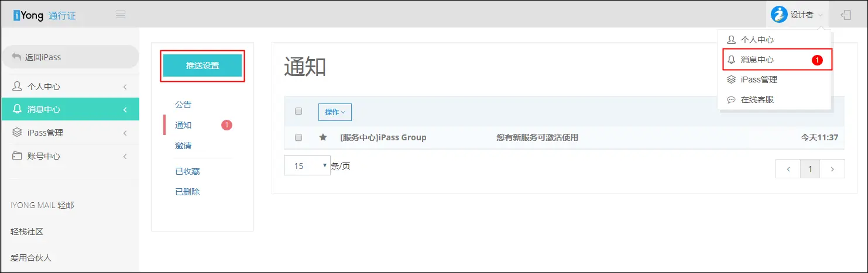Viewport: 868px width, 273px height.
Task: Click the 推送设置 button
Action: pos(202,65)
